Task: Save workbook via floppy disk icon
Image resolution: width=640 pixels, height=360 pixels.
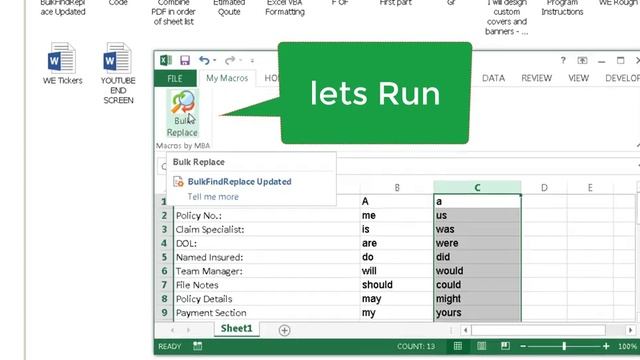Action: click(185, 60)
